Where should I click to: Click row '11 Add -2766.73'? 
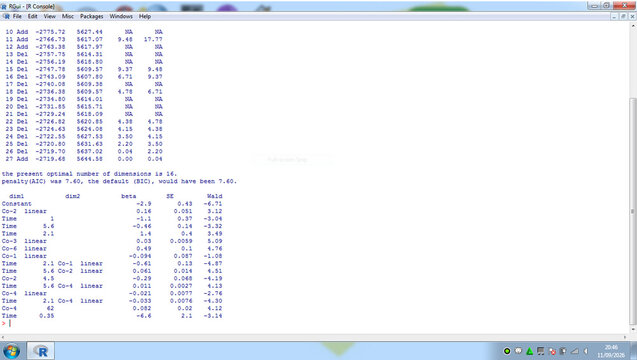coord(84,39)
